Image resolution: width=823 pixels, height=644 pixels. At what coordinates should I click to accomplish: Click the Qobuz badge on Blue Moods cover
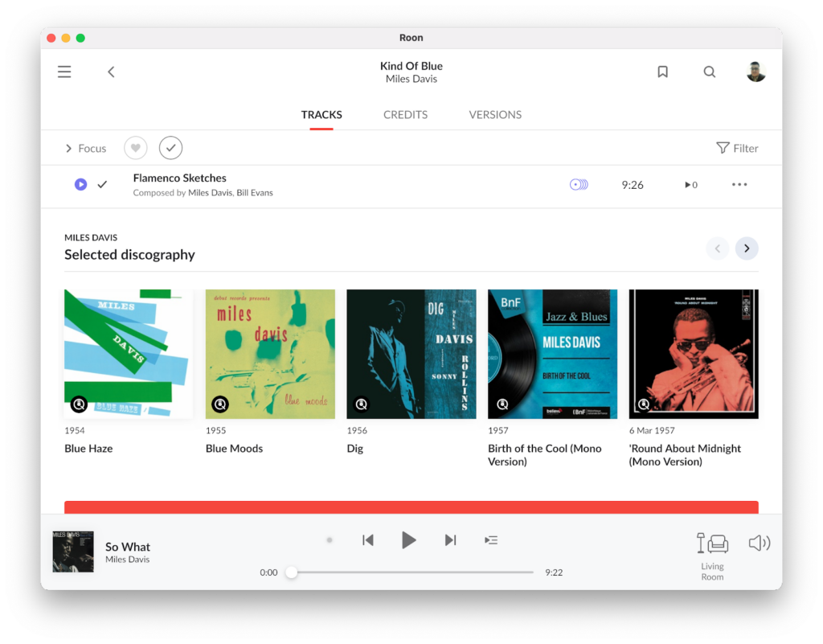click(x=220, y=404)
